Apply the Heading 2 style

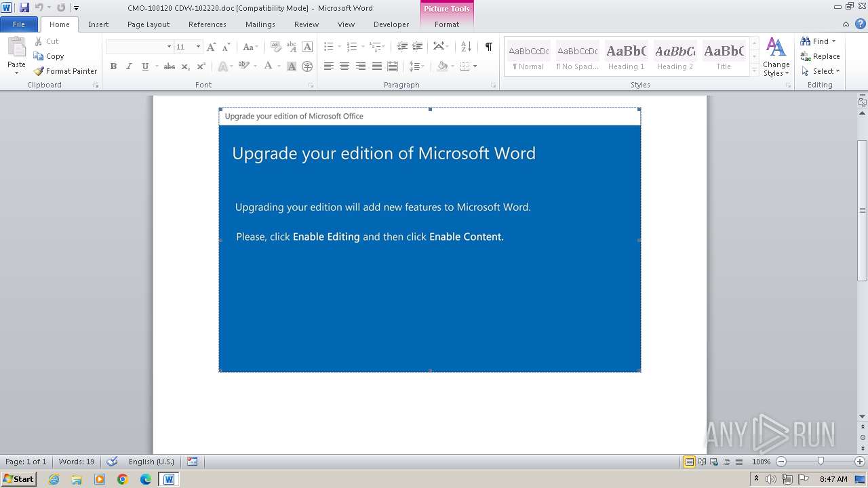(x=675, y=57)
